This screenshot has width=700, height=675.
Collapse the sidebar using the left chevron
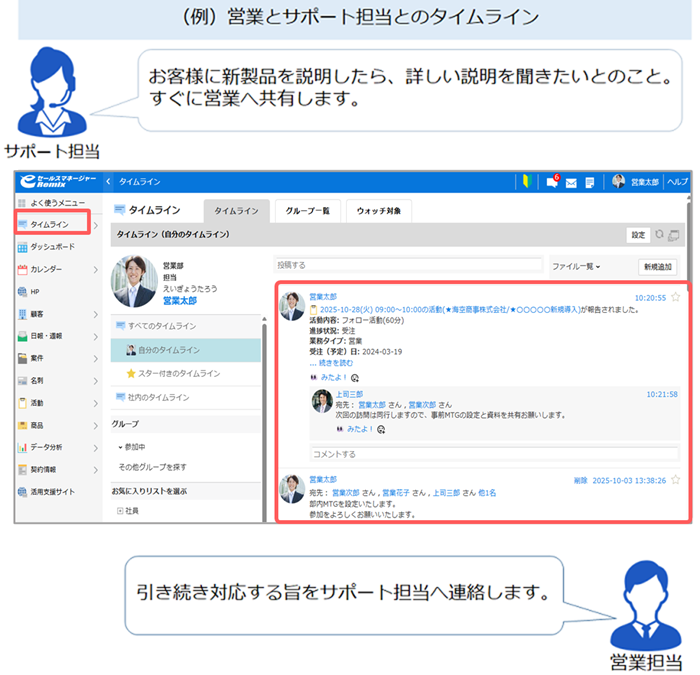(109, 182)
